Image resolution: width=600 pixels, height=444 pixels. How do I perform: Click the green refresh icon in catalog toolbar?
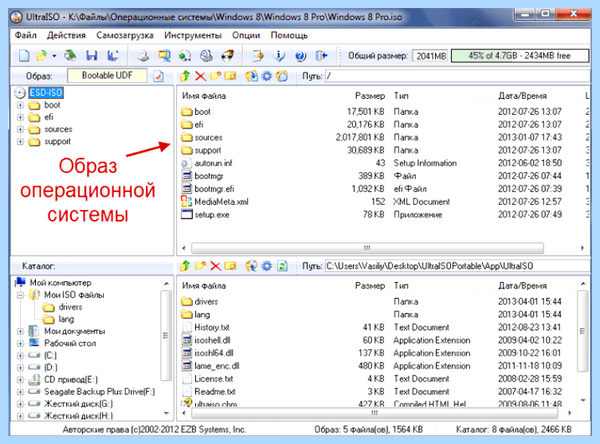pyautogui.click(x=282, y=266)
